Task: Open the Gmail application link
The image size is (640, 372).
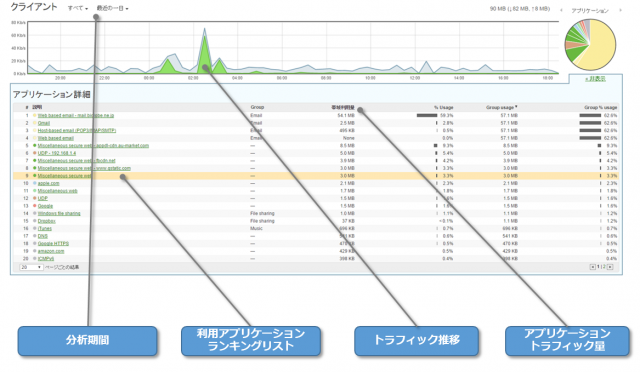Action: (44, 123)
